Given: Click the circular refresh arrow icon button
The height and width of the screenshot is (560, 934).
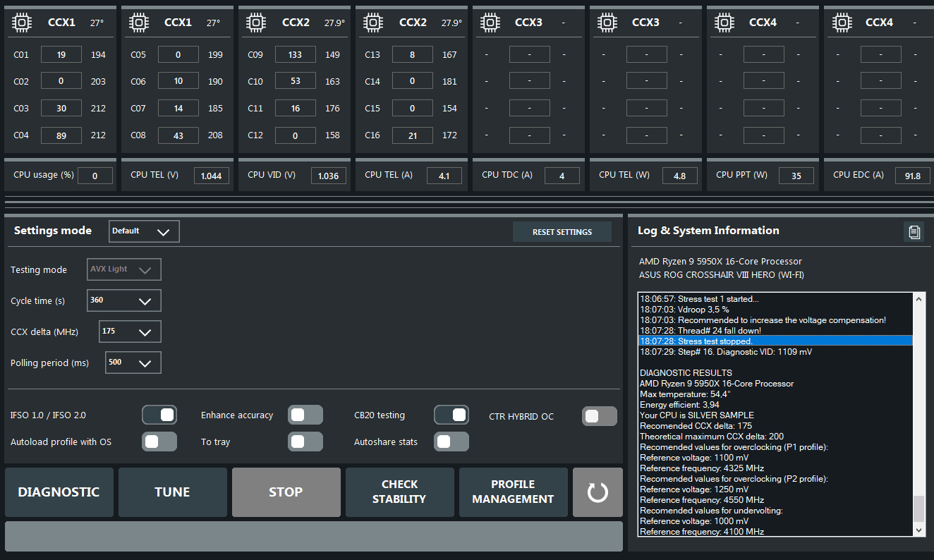Looking at the screenshot, I should point(598,492).
